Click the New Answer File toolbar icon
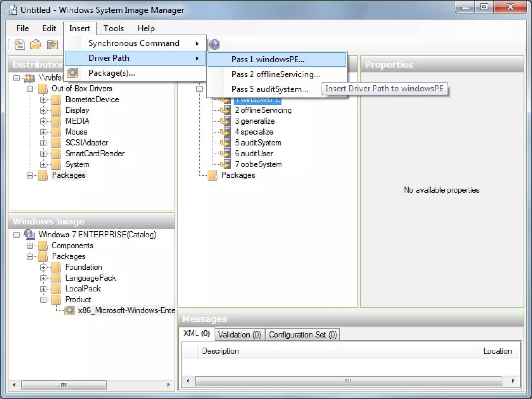The width and height of the screenshot is (532, 399). coord(19,45)
